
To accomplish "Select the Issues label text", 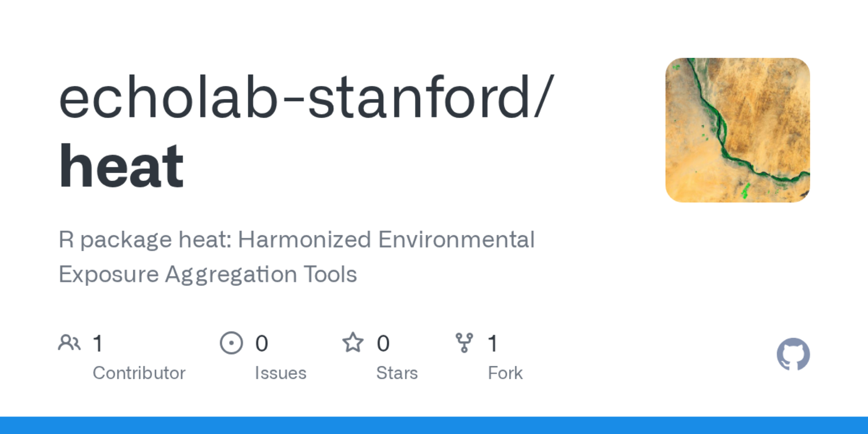I will pyautogui.click(x=280, y=373).
